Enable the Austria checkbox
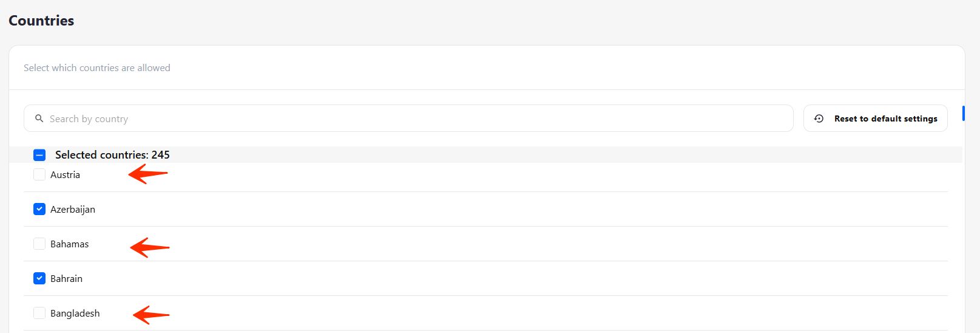The image size is (980, 333). coord(39,175)
